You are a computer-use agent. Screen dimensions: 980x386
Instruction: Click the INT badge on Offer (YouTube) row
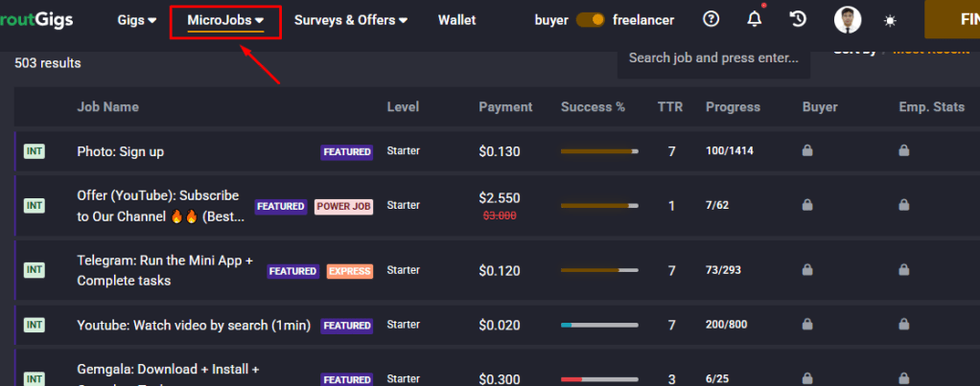(35, 205)
